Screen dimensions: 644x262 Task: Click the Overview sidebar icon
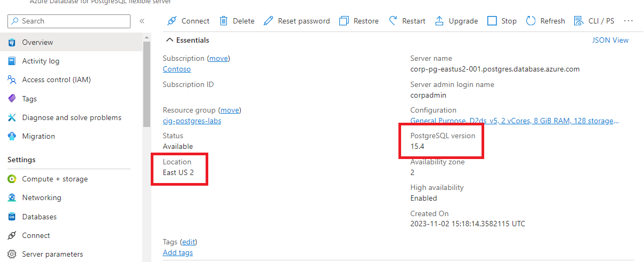[x=12, y=42]
